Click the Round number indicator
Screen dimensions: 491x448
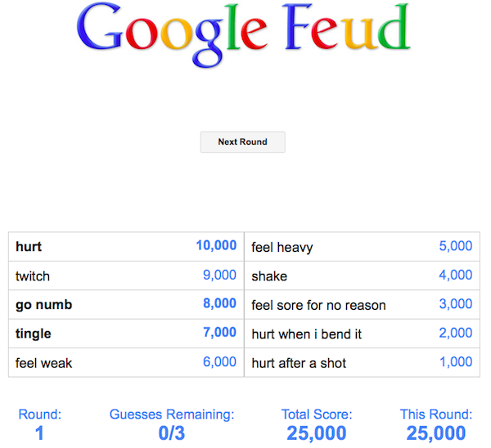coord(39,432)
